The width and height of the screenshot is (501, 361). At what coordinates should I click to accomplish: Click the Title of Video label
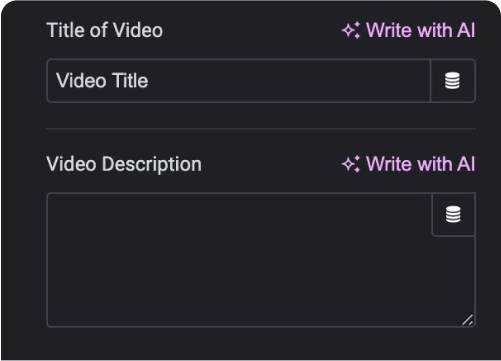105,30
